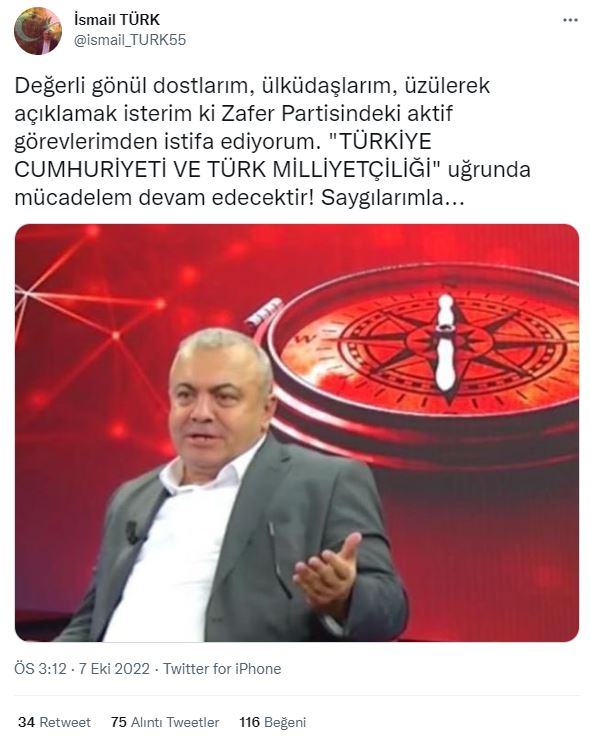Open the attached photo of the gray-jacketed man

pos(297,432)
